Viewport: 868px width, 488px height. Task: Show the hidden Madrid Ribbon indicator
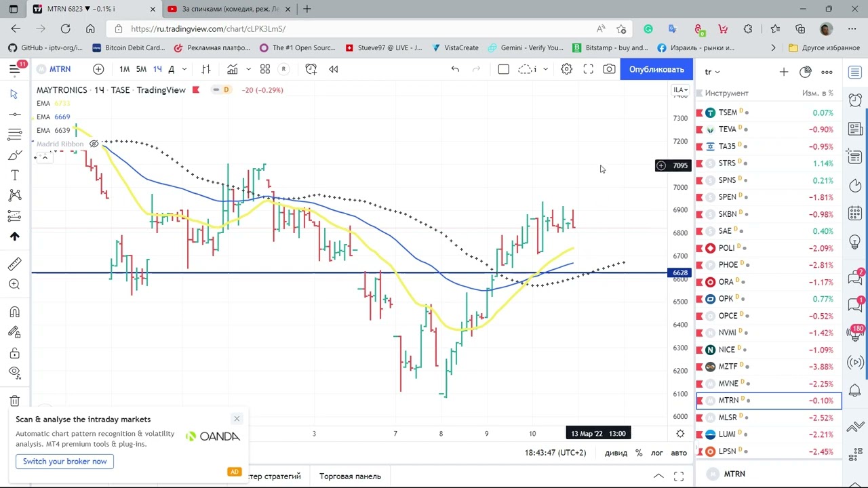(x=94, y=144)
